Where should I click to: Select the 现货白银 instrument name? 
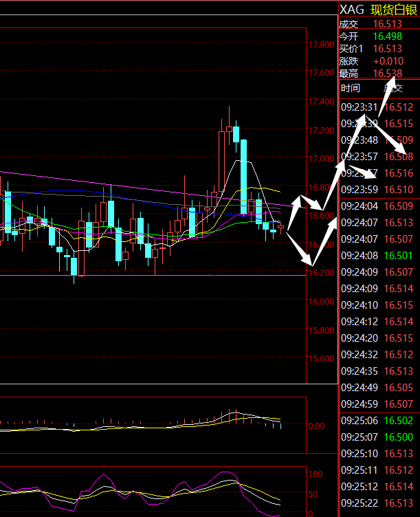tap(393, 10)
